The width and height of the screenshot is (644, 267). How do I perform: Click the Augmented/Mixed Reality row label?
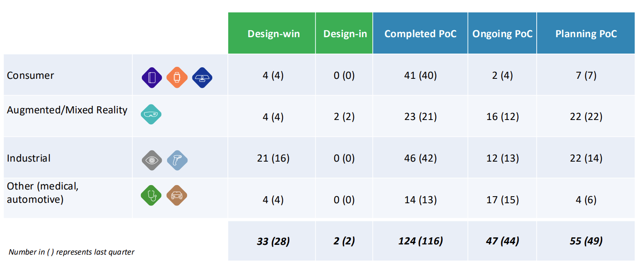67,110
